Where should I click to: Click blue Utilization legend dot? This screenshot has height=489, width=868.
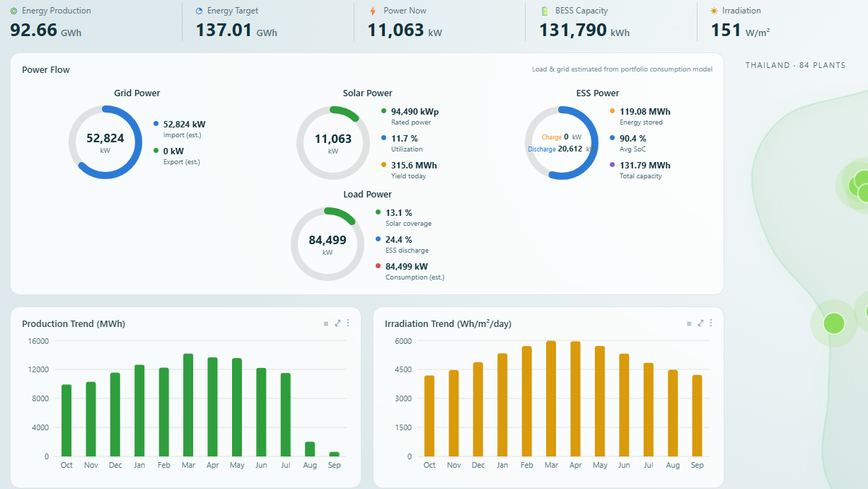(383, 138)
